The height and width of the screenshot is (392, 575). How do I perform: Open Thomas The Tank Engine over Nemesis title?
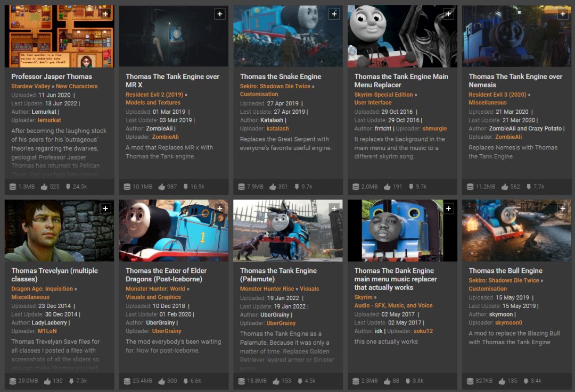[x=515, y=81]
